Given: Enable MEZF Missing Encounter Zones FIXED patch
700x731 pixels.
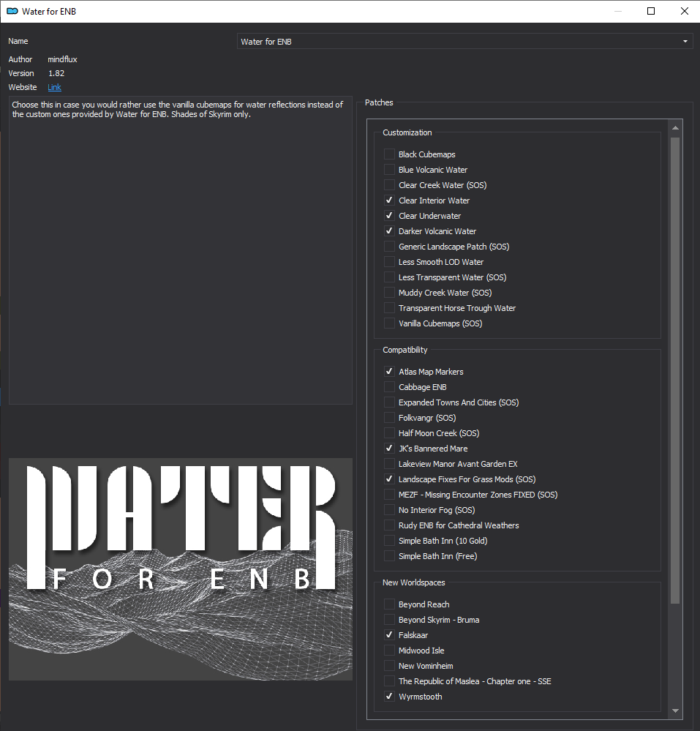Looking at the screenshot, I should pos(389,495).
